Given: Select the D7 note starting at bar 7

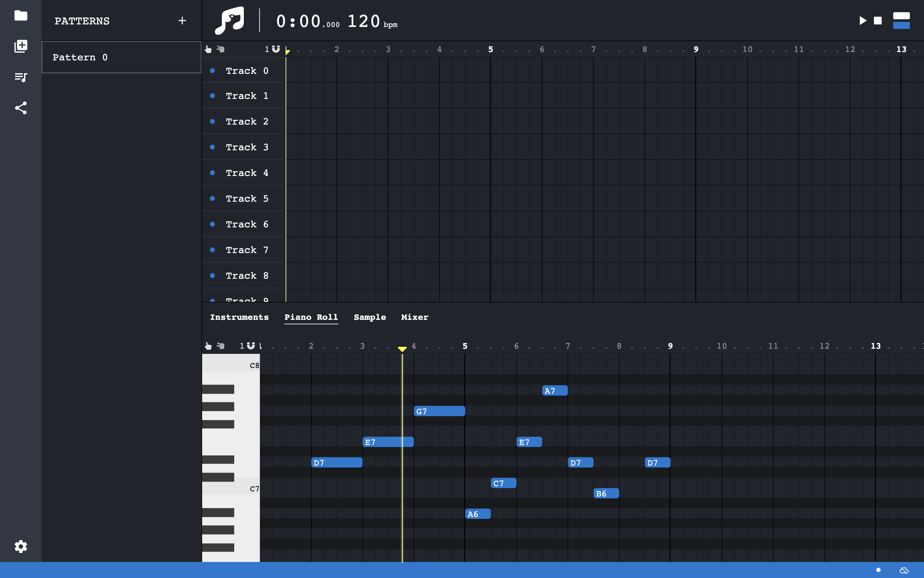Looking at the screenshot, I should pos(580,462).
